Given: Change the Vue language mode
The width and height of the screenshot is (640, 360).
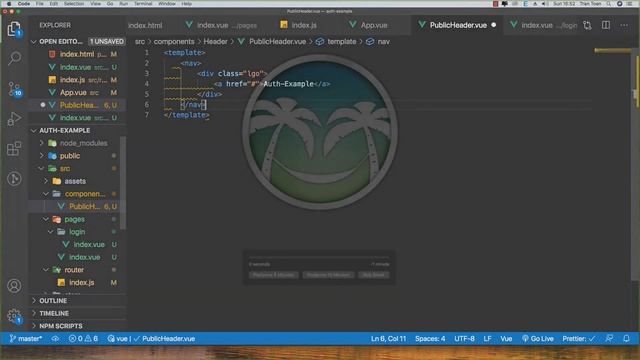Looking at the screenshot, I should click(x=506, y=338).
